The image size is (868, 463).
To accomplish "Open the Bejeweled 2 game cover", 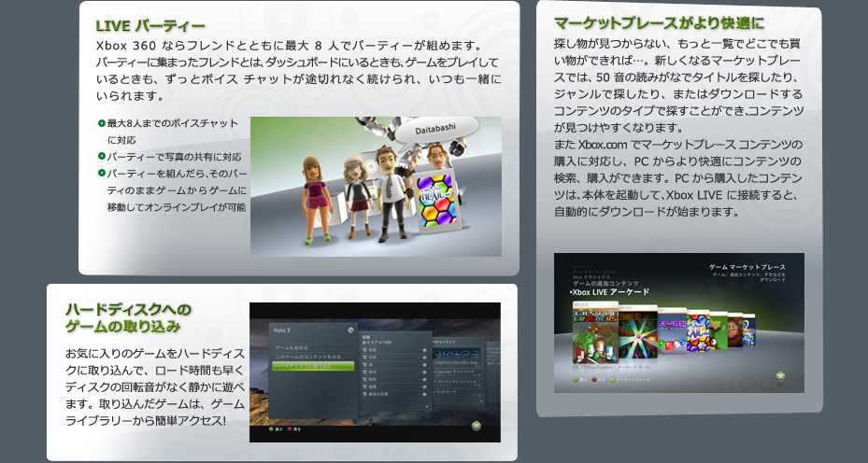I will [x=672, y=330].
